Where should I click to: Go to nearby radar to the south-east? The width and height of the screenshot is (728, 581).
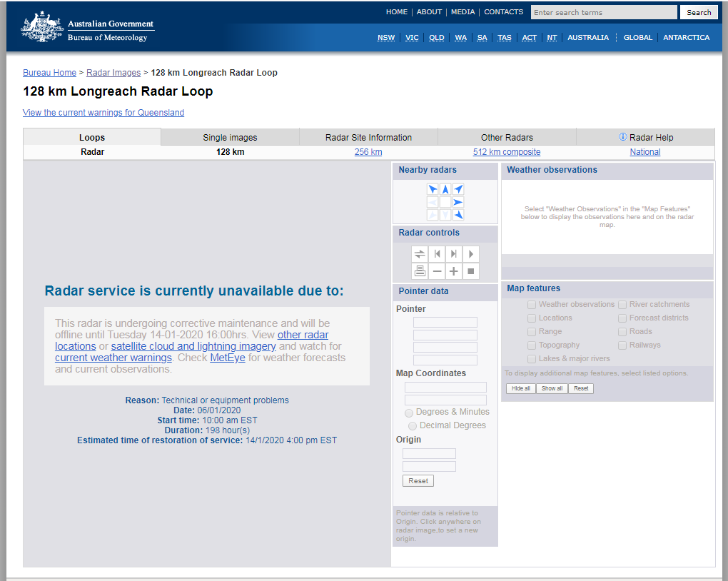[458, 215]
